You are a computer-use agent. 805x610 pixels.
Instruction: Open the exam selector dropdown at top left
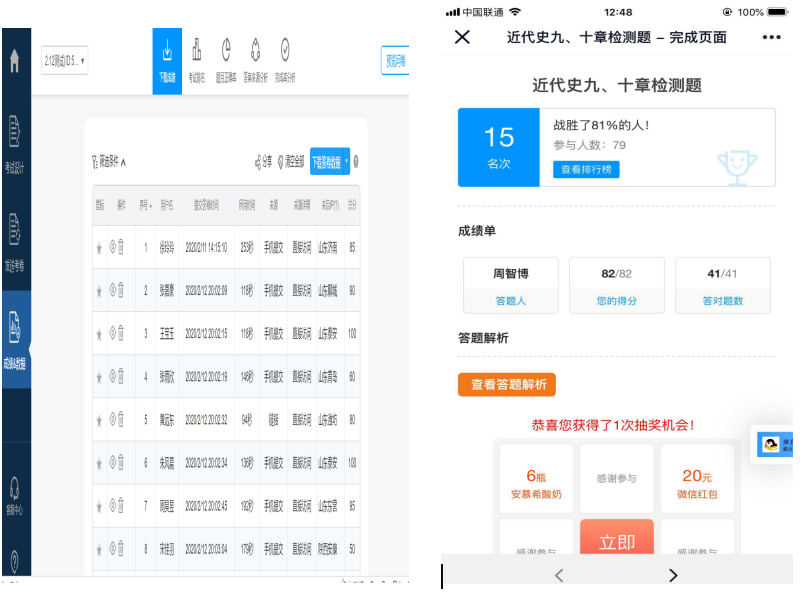[x=64, y=62]
